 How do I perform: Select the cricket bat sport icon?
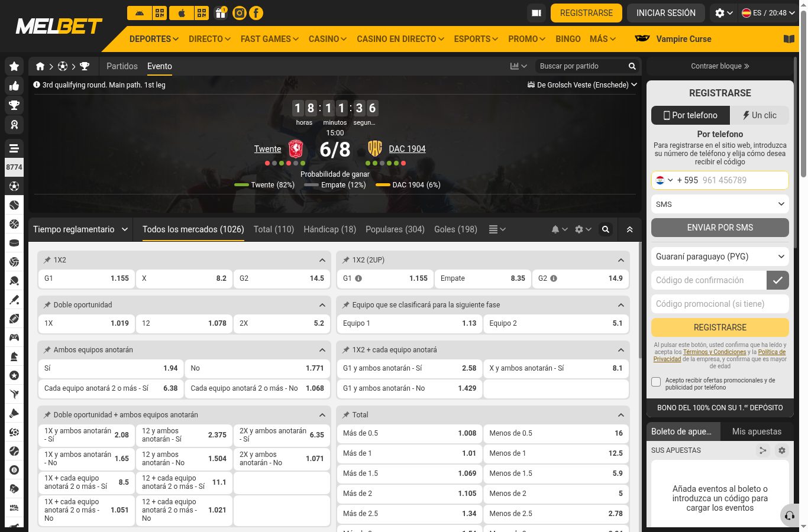(14, 300)
